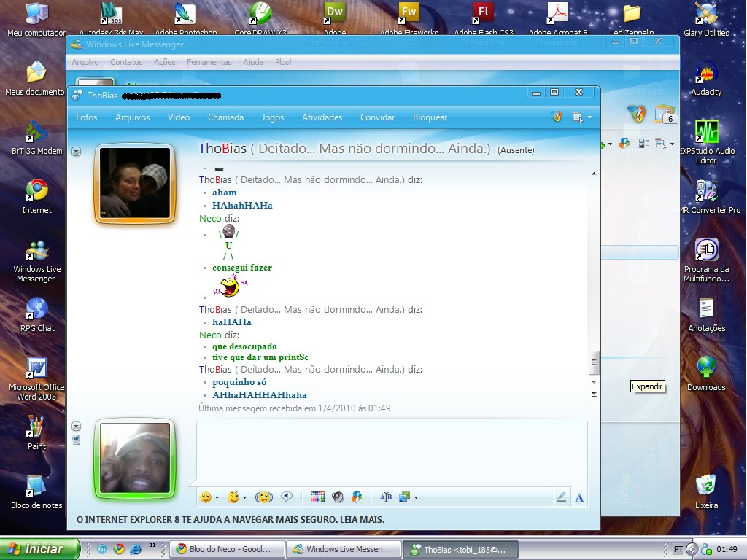Screen dimensions: 747x560
Task: Click the ThoBias taskbar button
Action: 461,550
